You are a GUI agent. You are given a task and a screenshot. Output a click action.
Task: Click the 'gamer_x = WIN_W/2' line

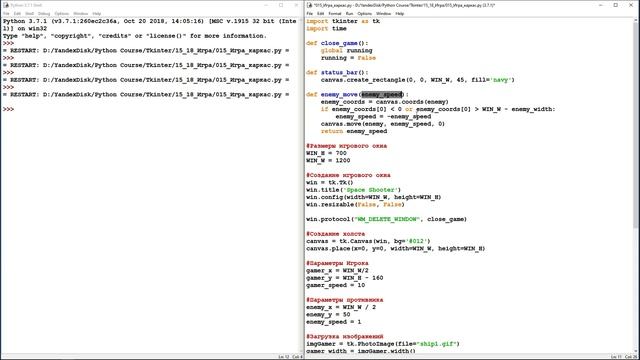(x=337, y=271)
